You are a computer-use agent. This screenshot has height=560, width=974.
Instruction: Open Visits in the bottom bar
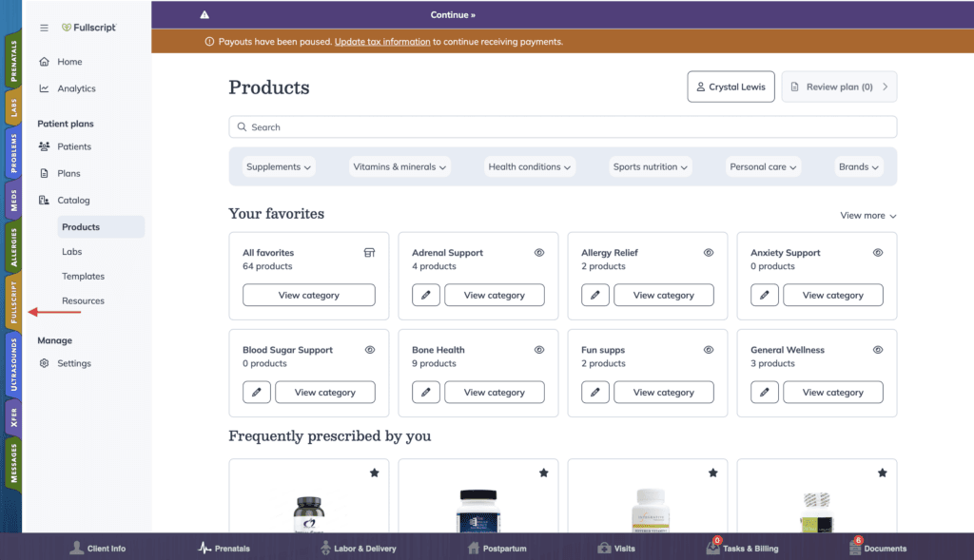[x=616, y=549]
